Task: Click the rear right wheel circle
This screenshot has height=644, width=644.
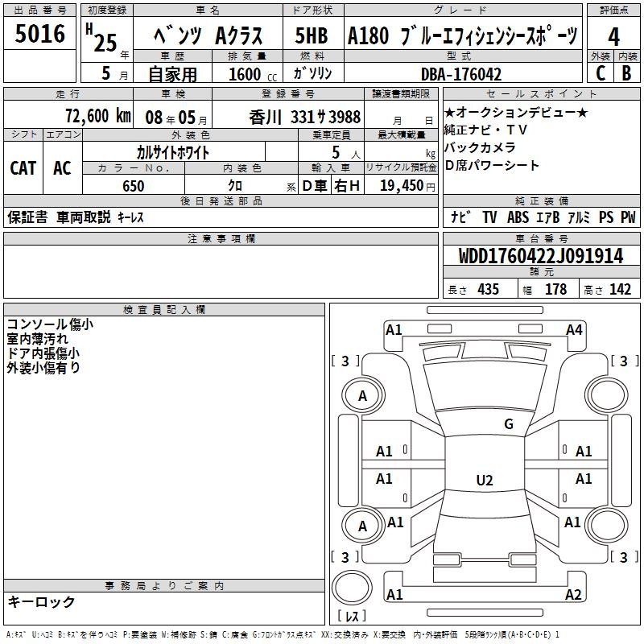Action: pyautogui.click(x=607, y=526)
